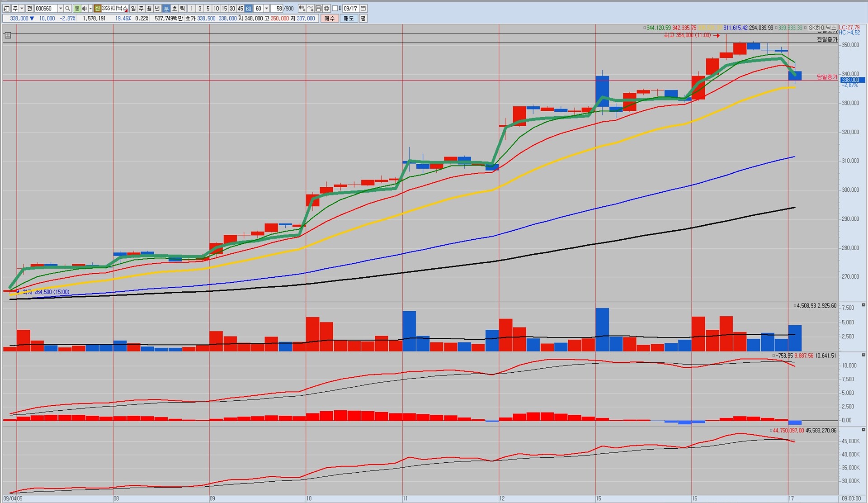Screen dimensions: 868x503
Task: Select the 30-minute interval tab
Action: click(232, 9)
